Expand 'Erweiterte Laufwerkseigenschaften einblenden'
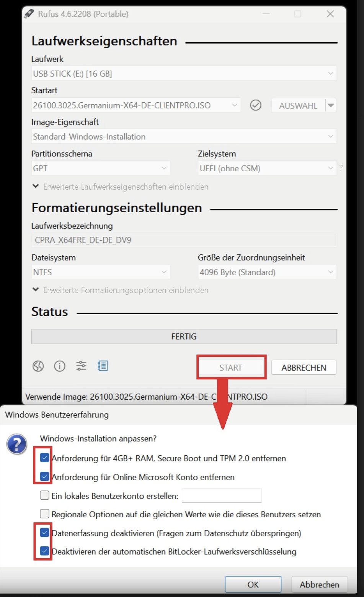 pos(121,187)
